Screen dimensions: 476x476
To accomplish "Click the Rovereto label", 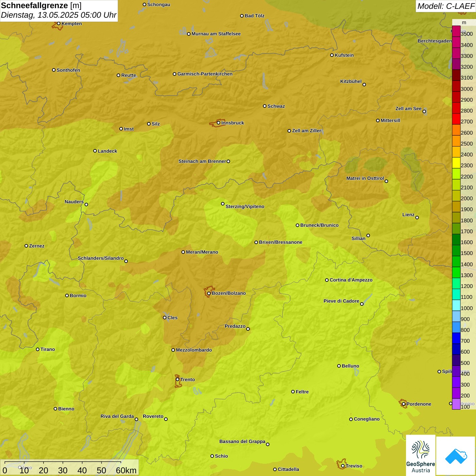I will tap(153, 416).
